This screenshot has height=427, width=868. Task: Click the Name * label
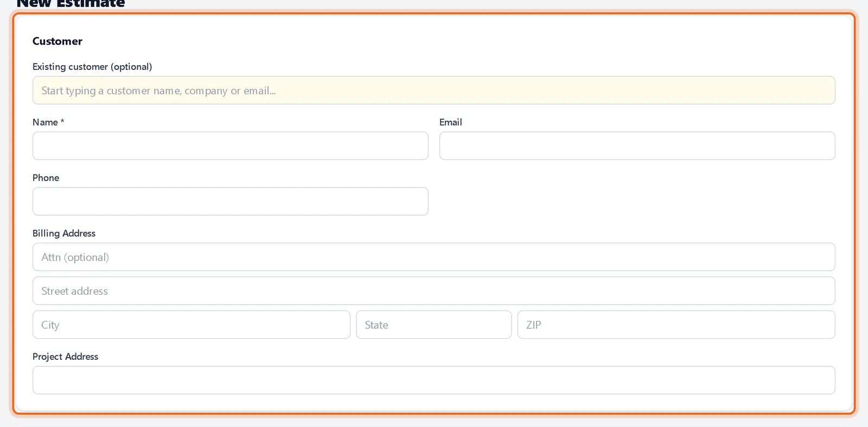pyautogui.click(x=48, y=122)
